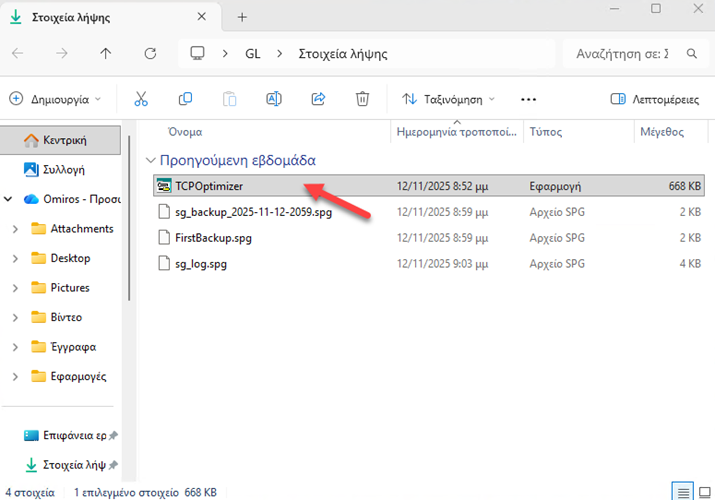Click the Refresh button in navigation bar
The image size is (715, 500).
tap(150, 53)
